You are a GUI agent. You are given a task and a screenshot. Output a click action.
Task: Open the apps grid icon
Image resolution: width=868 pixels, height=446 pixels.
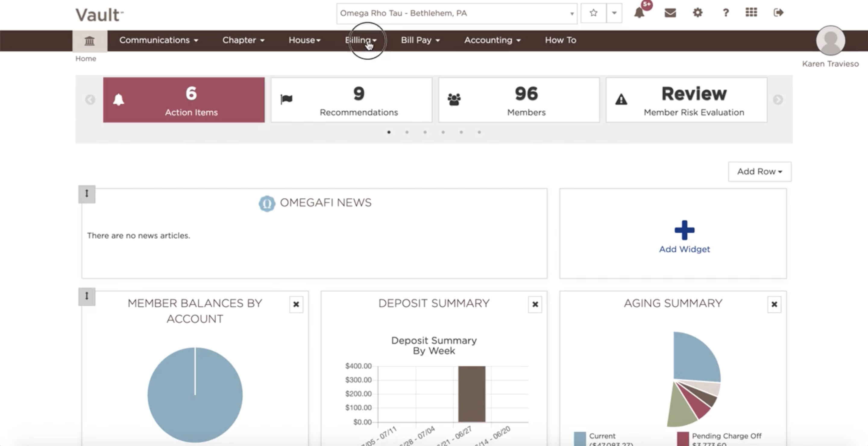click(x=751, y=13)
